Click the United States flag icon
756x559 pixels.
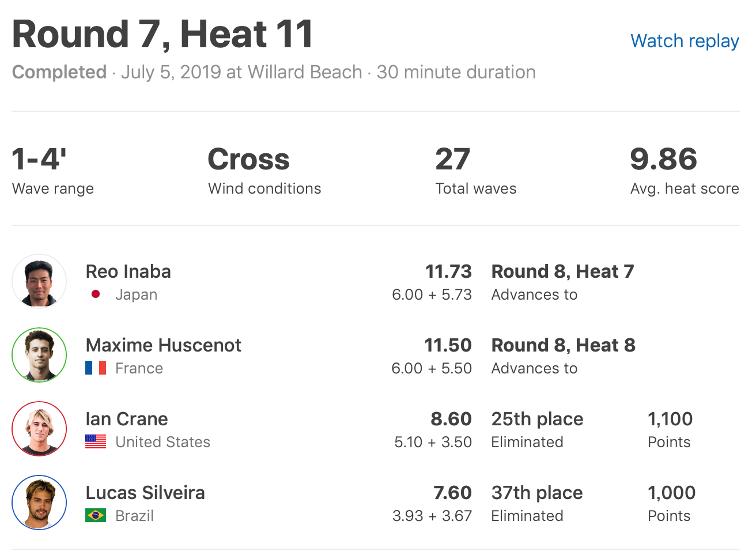96,442
